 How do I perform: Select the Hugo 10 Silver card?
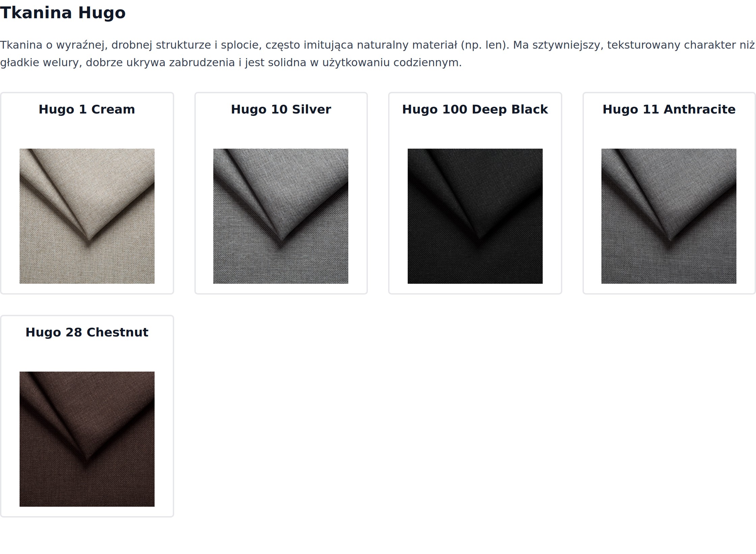(x=281, y=193)
